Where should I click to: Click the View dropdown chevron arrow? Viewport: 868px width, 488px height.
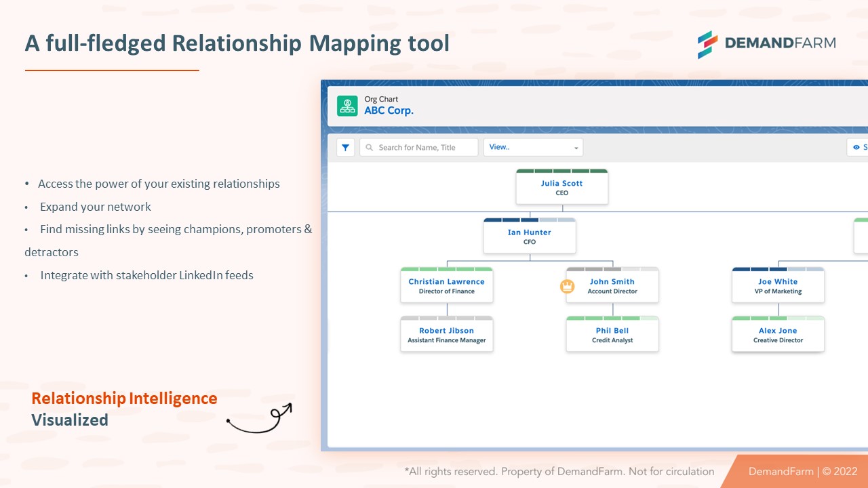[x=576, y=147]
